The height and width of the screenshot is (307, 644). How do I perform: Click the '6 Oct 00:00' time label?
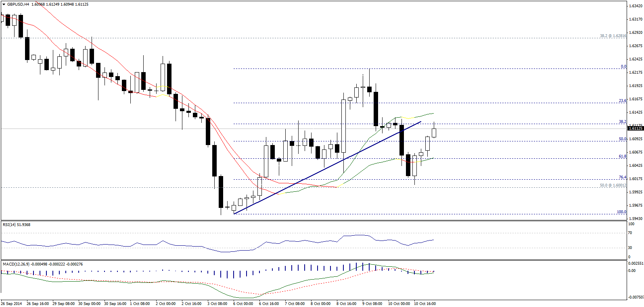[243, 303]
